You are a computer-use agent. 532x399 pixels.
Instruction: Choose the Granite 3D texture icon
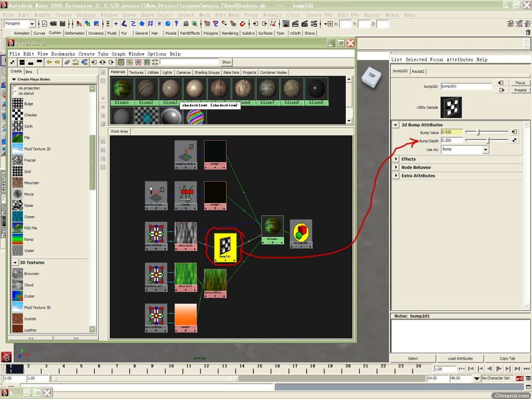17,318
